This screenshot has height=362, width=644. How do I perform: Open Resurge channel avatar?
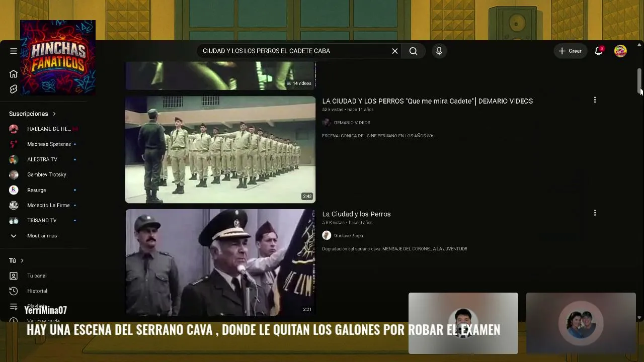[x=14, y=190]
